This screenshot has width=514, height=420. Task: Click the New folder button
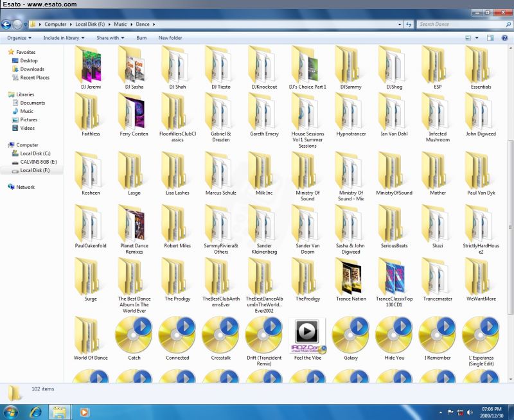pyautogui.click(x=170, y=38)
